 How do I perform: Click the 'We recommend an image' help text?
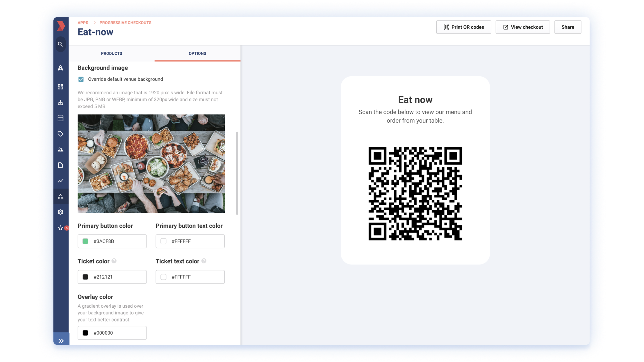click(x=150, y=100)
